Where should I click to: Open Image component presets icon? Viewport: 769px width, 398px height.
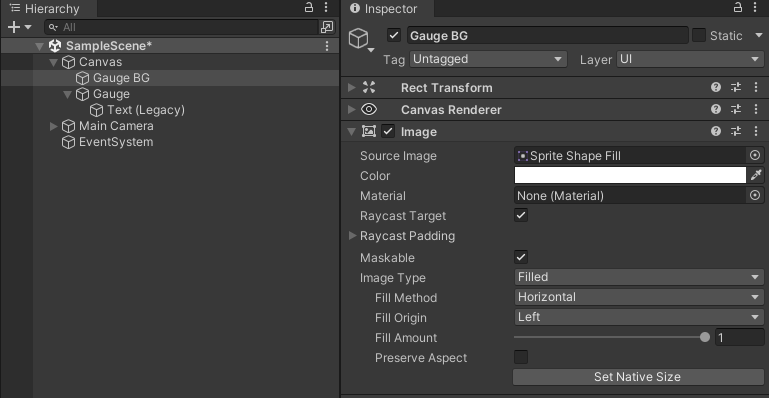click(736, 131)
